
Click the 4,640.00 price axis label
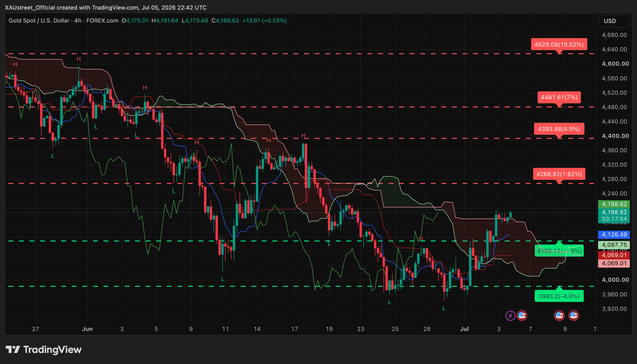point(614,49)
